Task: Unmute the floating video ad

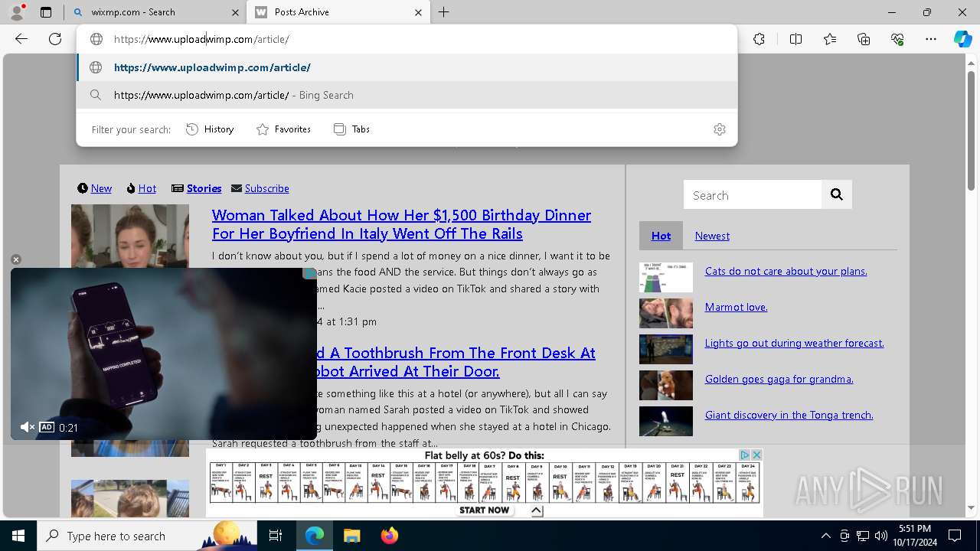Action: [x=28, y=427]
